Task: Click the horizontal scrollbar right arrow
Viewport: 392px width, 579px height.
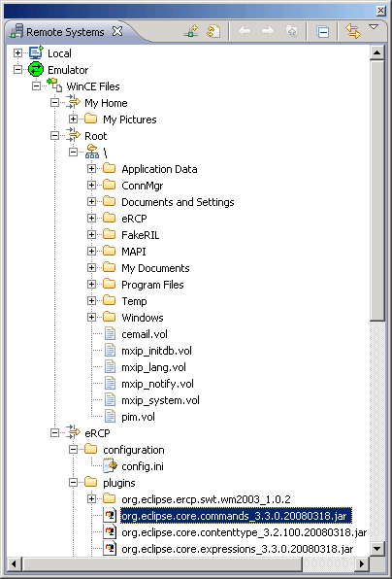Action: 362,564
